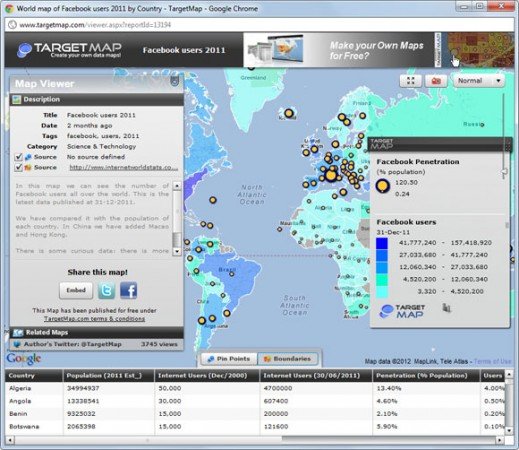519x450 pixels.
Task: Sort by Population (2011 Est.) column header
Action: click(x=109, y=376)
